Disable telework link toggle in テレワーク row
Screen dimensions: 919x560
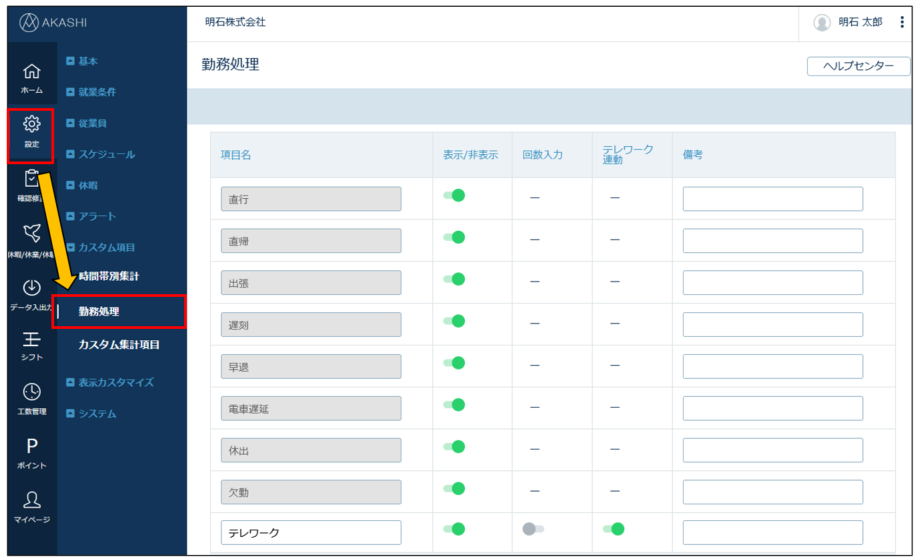click(x=613, y=529)
